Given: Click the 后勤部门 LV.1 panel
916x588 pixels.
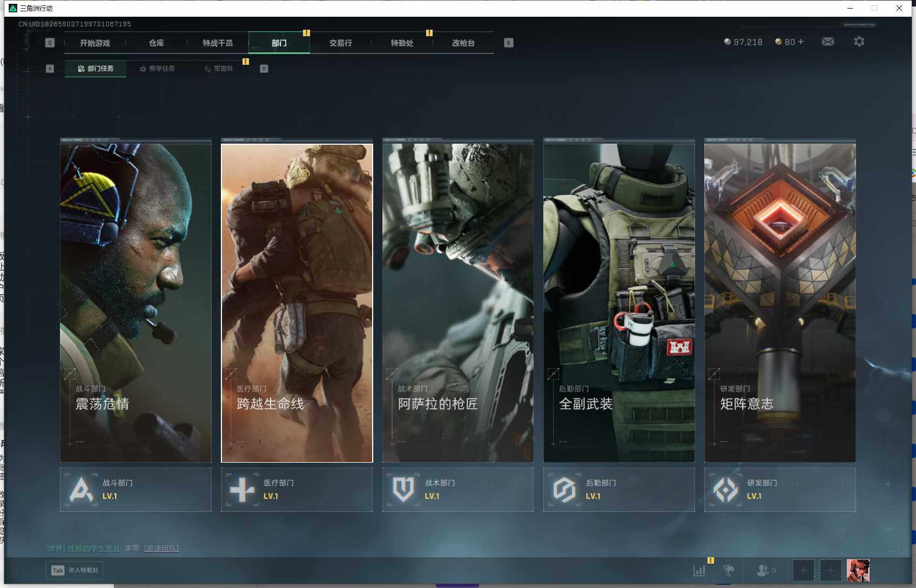Looking at the screenshot, I should 618,489.
